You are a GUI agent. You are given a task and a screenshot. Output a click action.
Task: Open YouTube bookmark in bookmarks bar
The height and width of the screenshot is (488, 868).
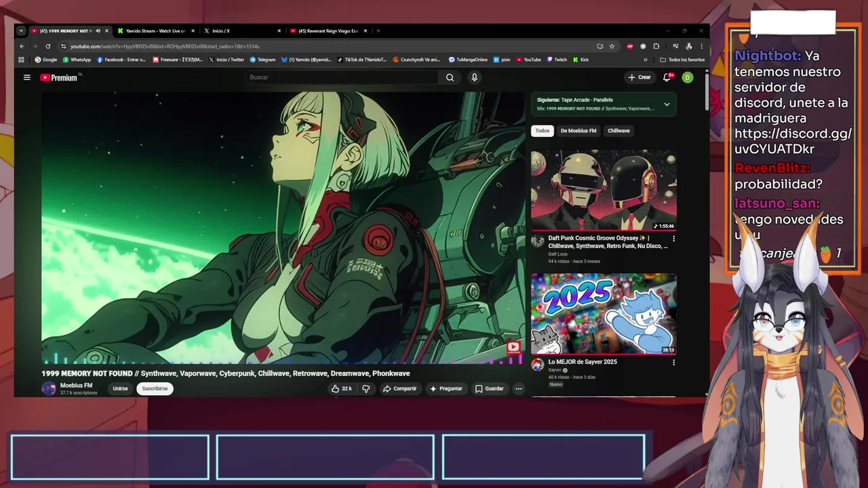click(528, 60)
